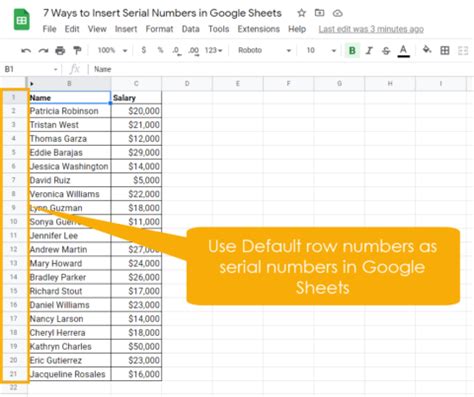
Task: Toggle bold formatting
Action: (352, 51)
